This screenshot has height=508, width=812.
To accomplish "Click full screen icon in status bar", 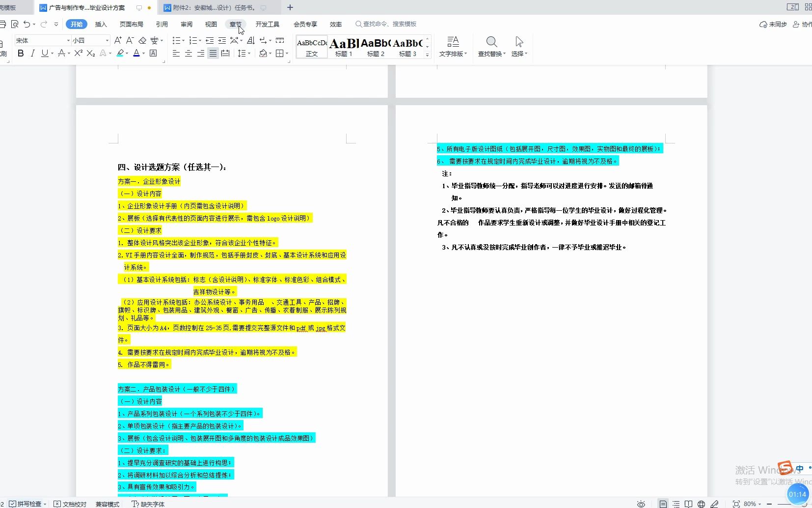I will coord(736,504).
